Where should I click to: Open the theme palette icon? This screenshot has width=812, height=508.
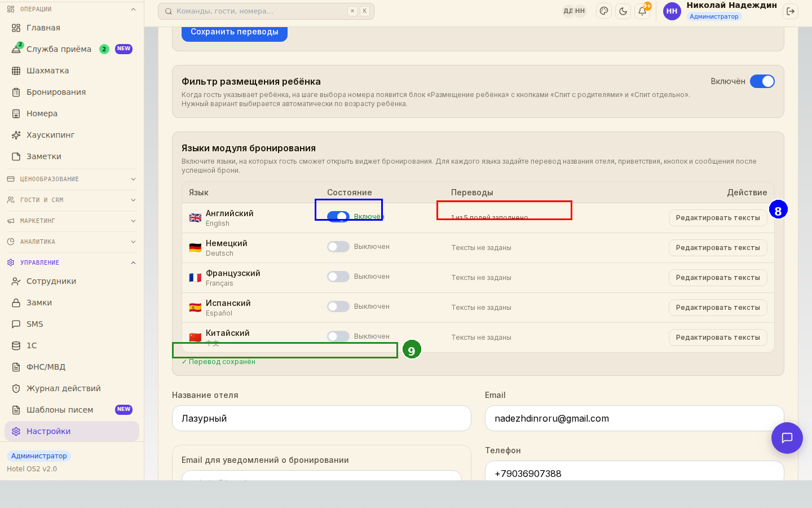pyautogui.click(x=604, y=11)
